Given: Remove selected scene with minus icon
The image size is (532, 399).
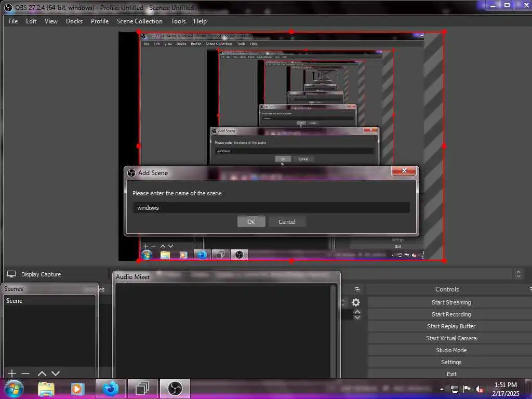Looking at the screenshot, I should click(x=25, y=373).
